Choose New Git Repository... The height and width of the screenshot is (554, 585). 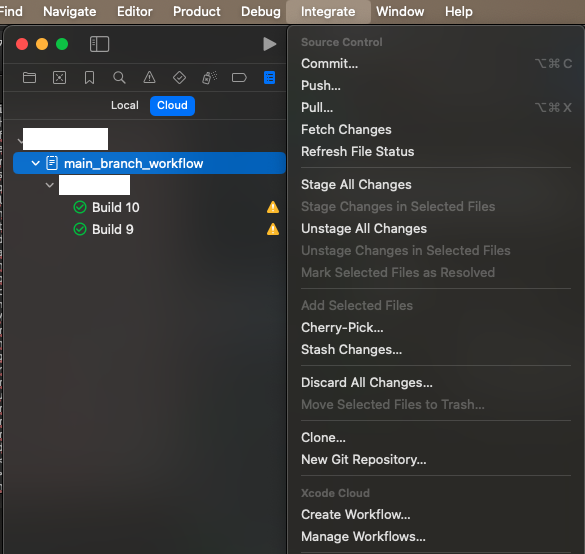click(436, 459)
